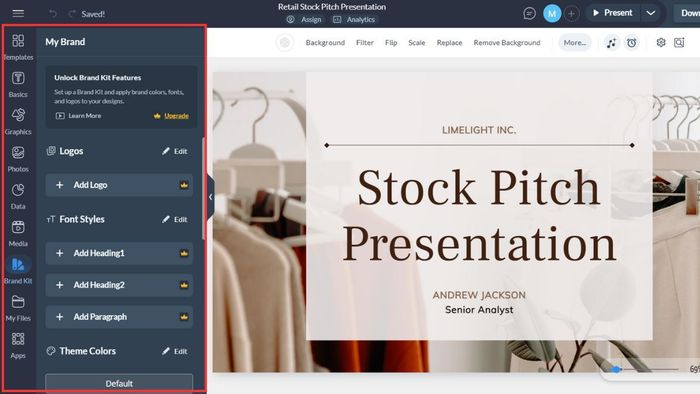Click the Add Logo button
The height and width of the screenshot is (394, 700).
pyautogui.click(x=119, y=185)
